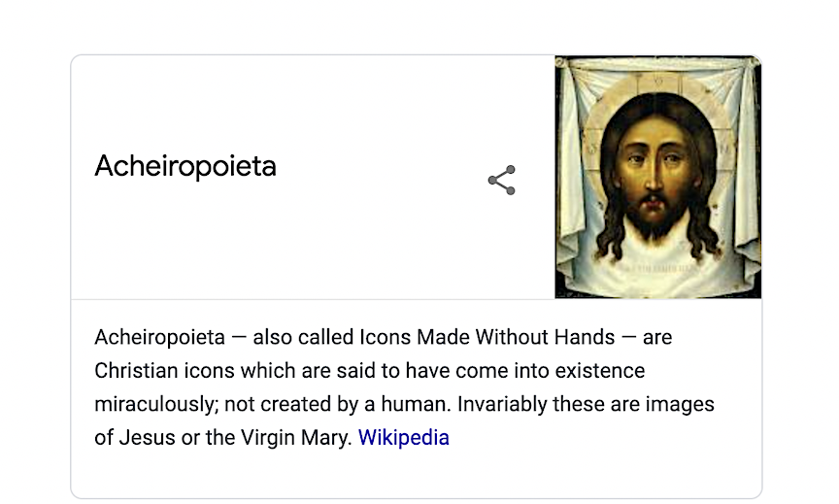Open the icon painting thumbnail

tap(657, 177)
